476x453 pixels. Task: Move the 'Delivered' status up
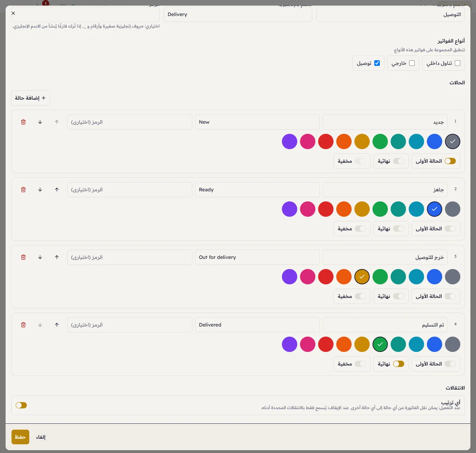pyautogui.click(x=57, y=325)
